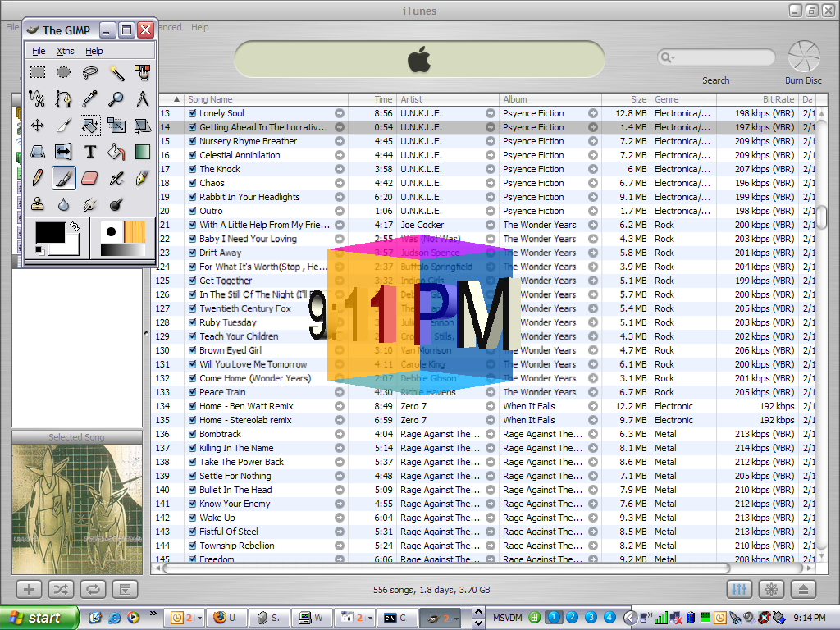Screen dimensions: 840x630
Task: Open the Help menu in iTunes
Action: pyautogui.click(x=200, y=27)
